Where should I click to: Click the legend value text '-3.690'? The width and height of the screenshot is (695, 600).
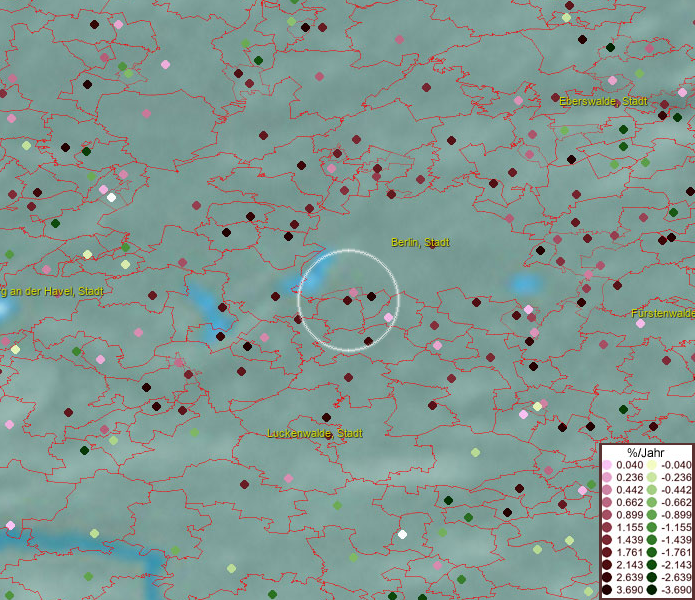[x=676, y=590]
